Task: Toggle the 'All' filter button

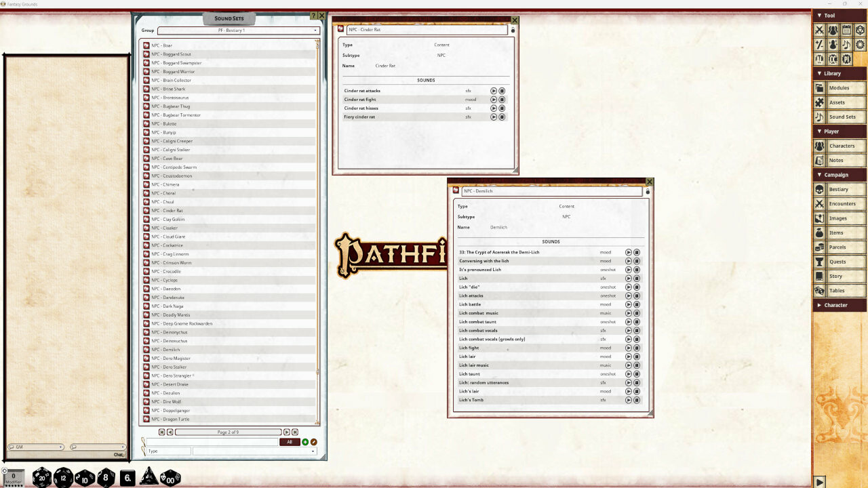Action: [x=290, y=442]
